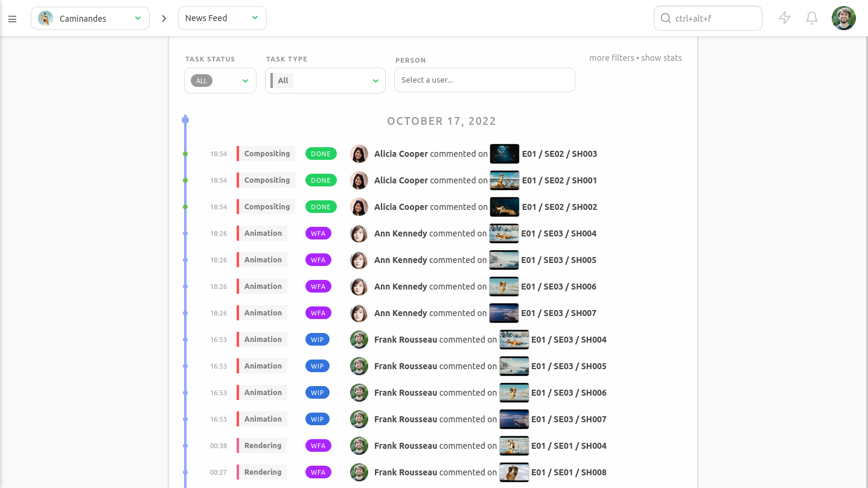
Task: Open the Task Type filter dropdown
Action: coord(375,81)
